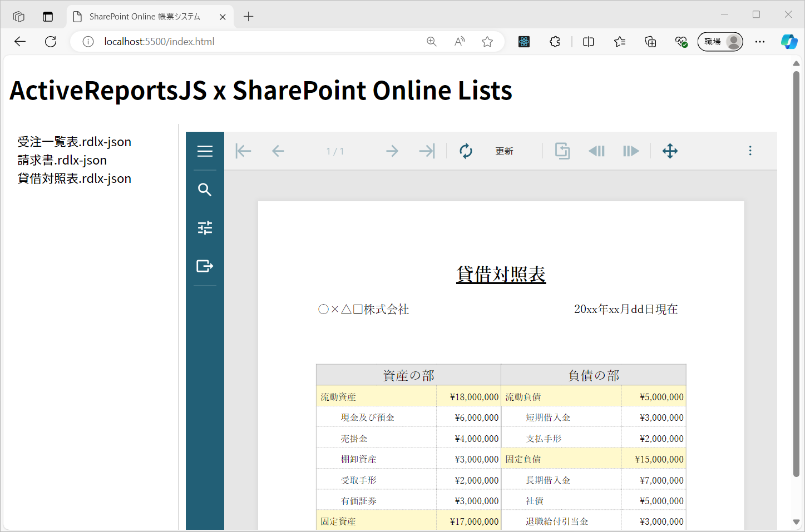Open the Copilot sidebar icon
This screenshot has width=805, height=532.
tap(789, 42)
